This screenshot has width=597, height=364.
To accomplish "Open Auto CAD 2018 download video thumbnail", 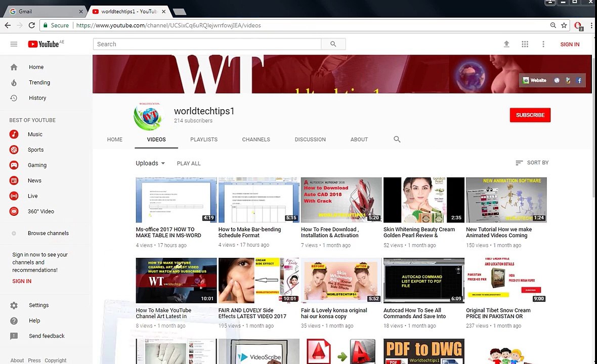I will tap(341, 200).
